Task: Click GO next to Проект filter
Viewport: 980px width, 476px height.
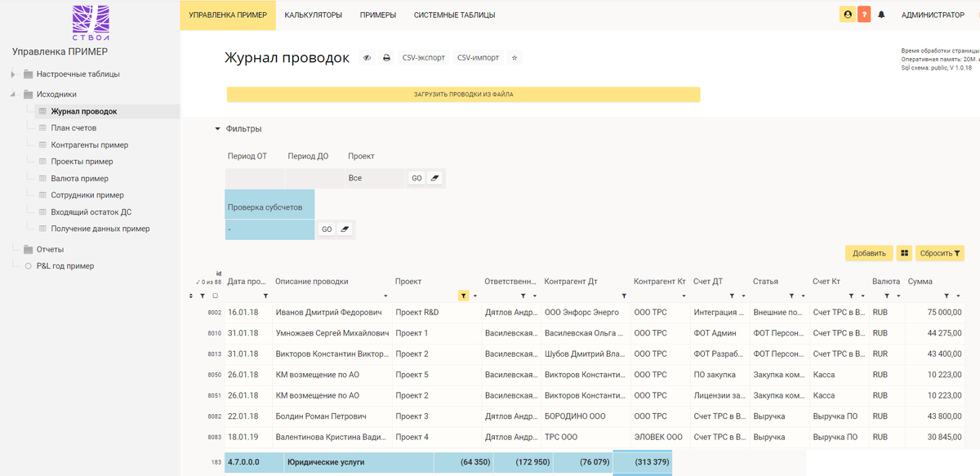Action: click(416, 178)
